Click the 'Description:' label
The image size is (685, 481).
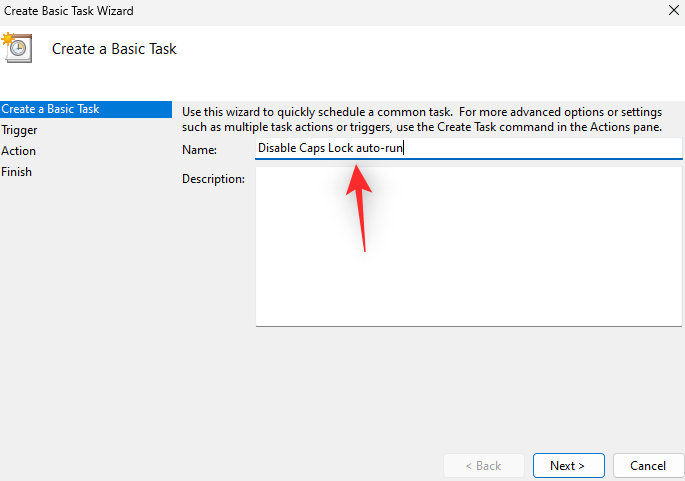(213, 179)
